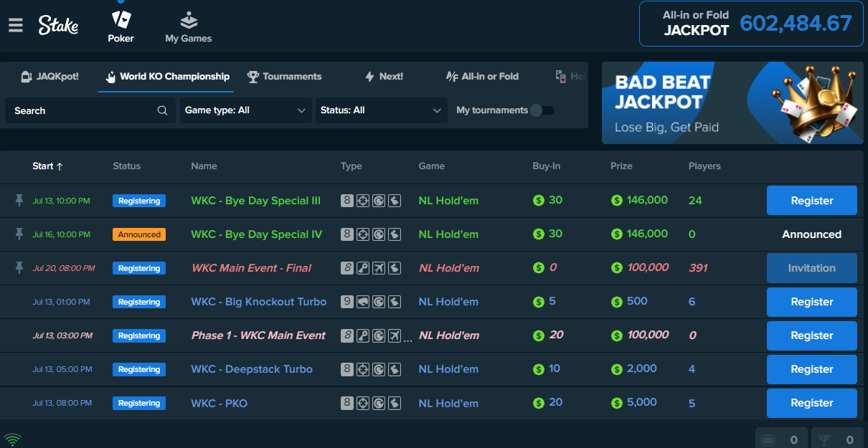The width and height of the screenshot is (868, 448).
Task: Click the key icon in WKC Main Event - Final row
Action: [x=363, y=268]
